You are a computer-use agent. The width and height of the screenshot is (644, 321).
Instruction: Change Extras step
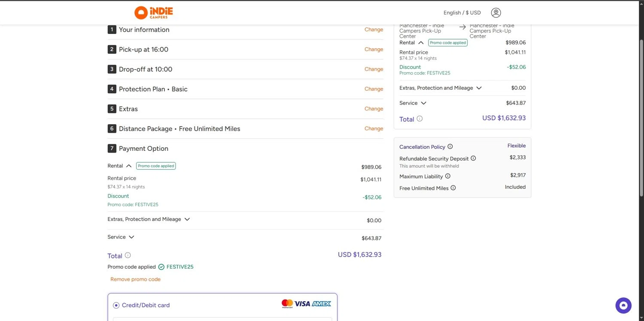click(x=374, y=109)
